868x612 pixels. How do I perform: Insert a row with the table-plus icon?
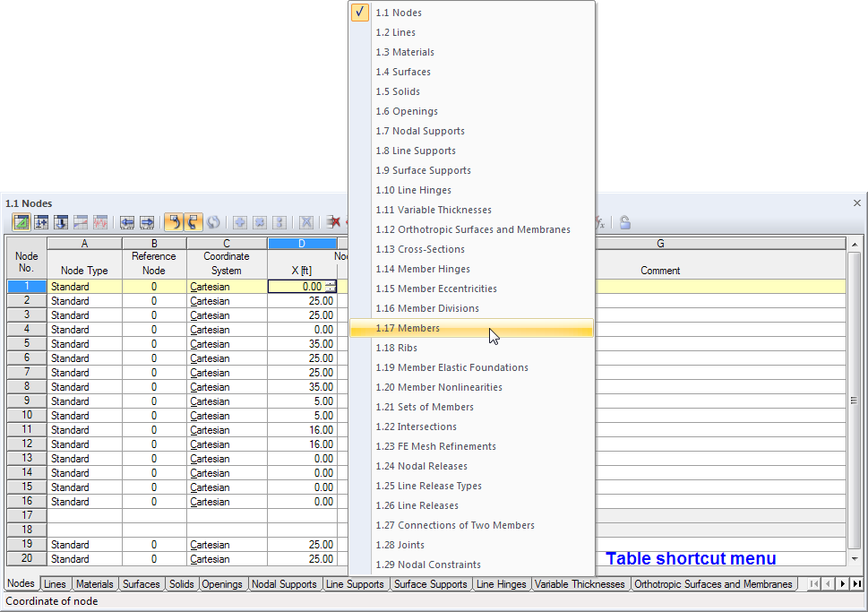(x=41, y=222)
